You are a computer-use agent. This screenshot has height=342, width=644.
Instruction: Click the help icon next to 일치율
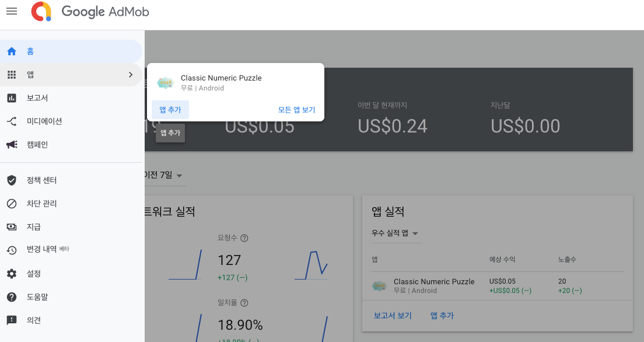[x=244, y=303]
